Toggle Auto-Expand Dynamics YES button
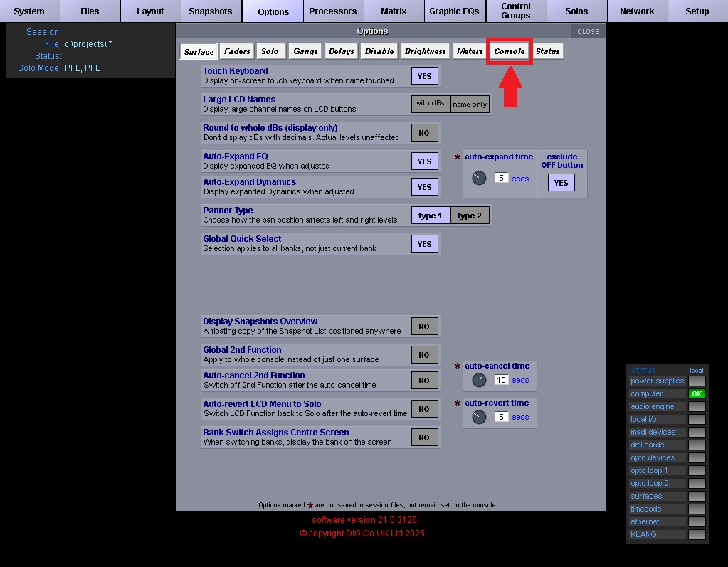Screen dimensions: 728x567 point(424,187)
